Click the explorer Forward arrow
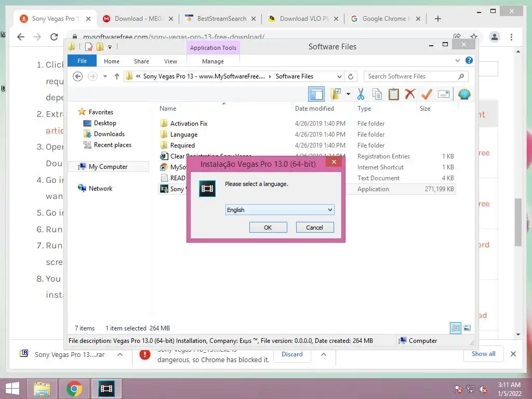 pyautogui.click(x=92, y=76)
